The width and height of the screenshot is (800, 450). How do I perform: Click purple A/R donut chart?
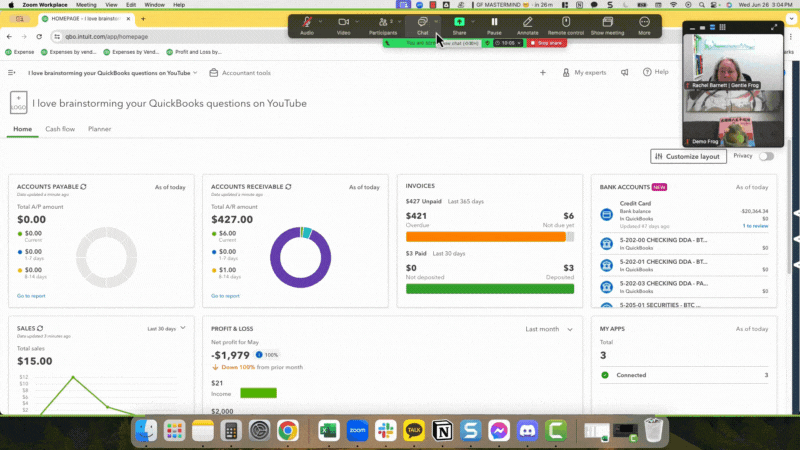pyautogui.click(x=301, y=258)
